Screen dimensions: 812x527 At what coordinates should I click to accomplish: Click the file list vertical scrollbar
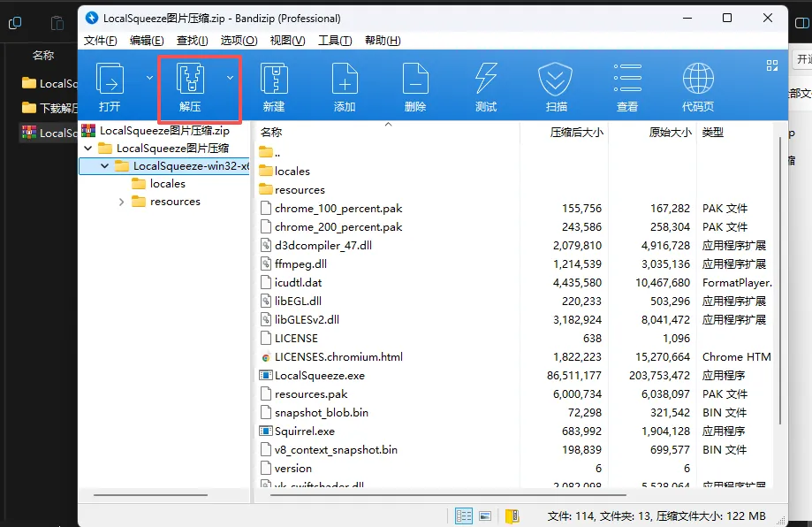click(x=780, y=281)
